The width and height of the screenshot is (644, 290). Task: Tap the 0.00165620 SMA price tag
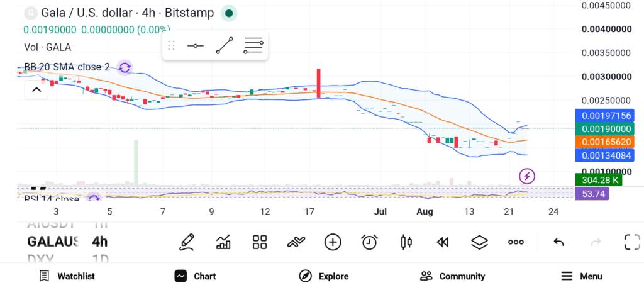pos(604,143)
